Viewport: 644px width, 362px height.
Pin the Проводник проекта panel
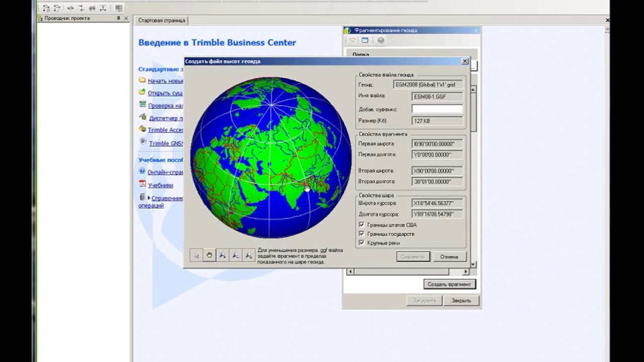click(119, 18)
